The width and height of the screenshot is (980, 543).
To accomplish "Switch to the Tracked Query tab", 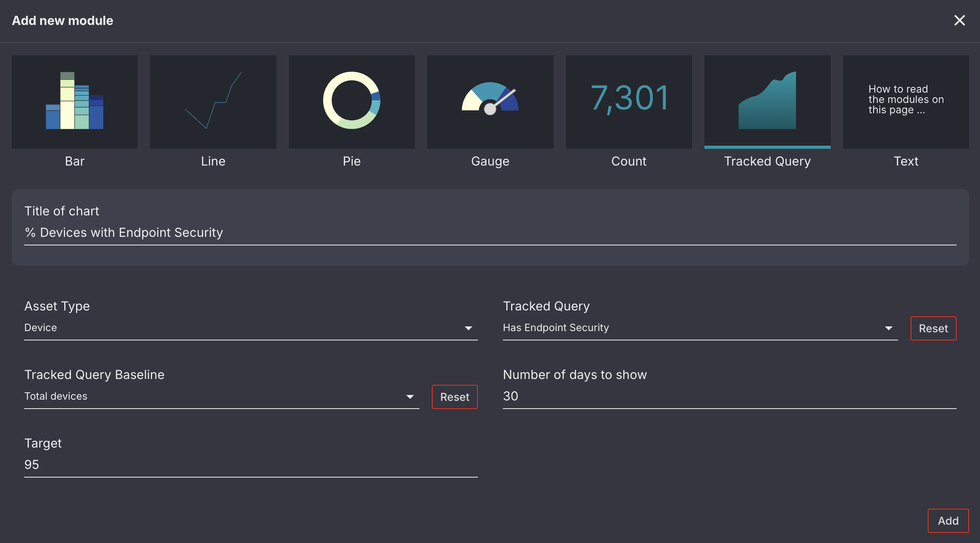I will [x=767, y=161].
